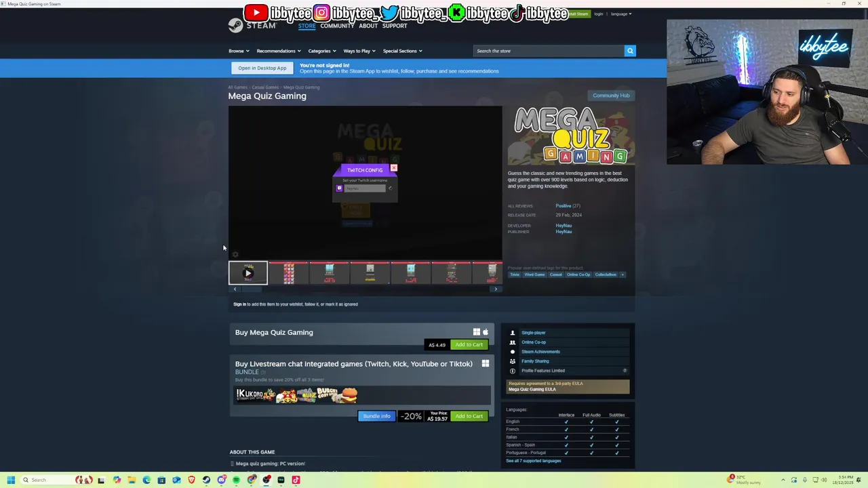
Task: Open HeyNau developer link
Action: click(x=564, y=226)
